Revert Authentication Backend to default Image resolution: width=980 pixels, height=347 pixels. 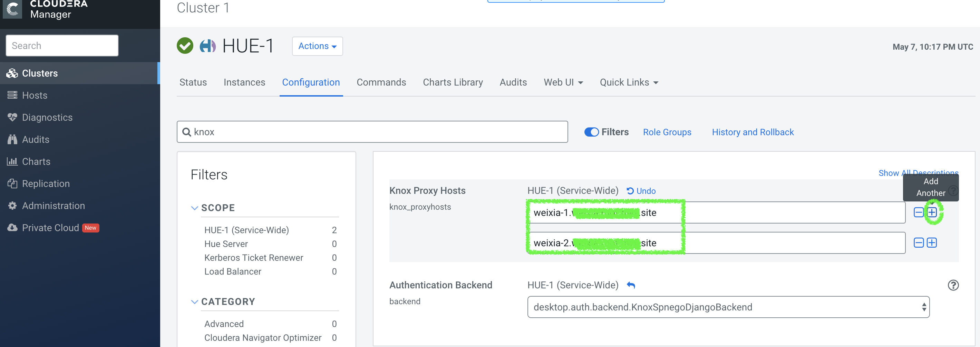pos(631,285)
